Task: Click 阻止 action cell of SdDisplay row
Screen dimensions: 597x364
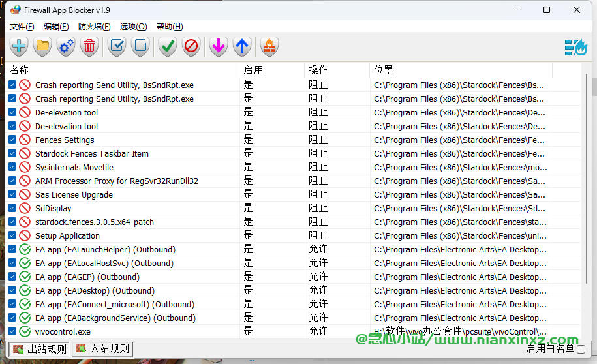Action: [x=318, y=208]
